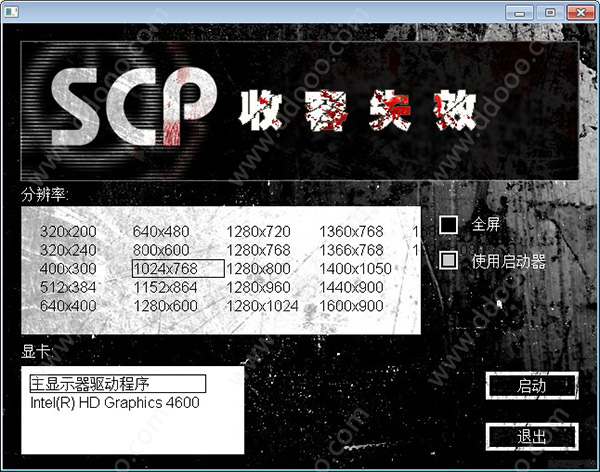This screenshot has width=600, height=472.
Task: Close the launcher window
Action: (580, 13)
